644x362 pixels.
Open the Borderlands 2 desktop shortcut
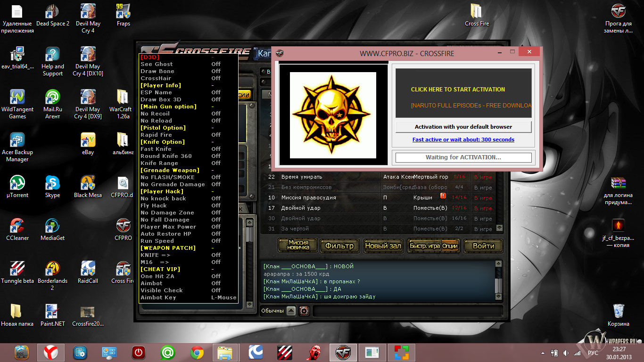(52, 276)
